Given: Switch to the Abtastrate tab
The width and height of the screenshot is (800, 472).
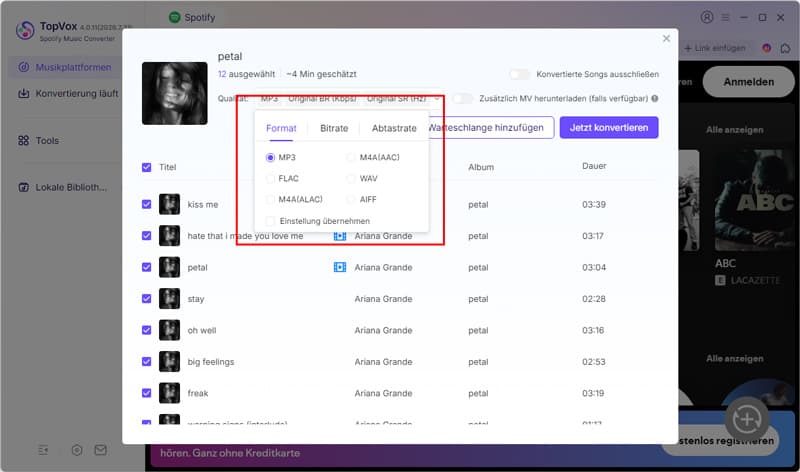Looking at the screenshot, I should point(394,129).
